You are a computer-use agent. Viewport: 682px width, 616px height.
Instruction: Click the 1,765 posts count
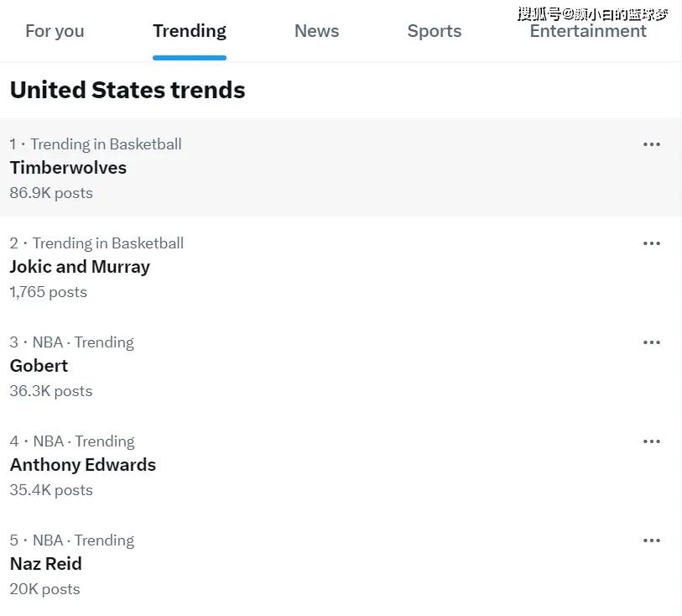(49, 292)
